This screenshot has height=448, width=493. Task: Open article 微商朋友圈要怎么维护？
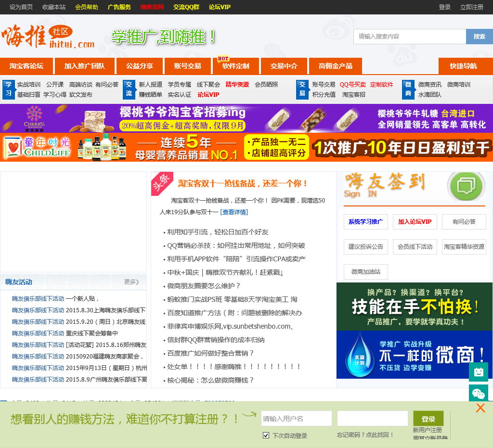[x=204, y=286]
